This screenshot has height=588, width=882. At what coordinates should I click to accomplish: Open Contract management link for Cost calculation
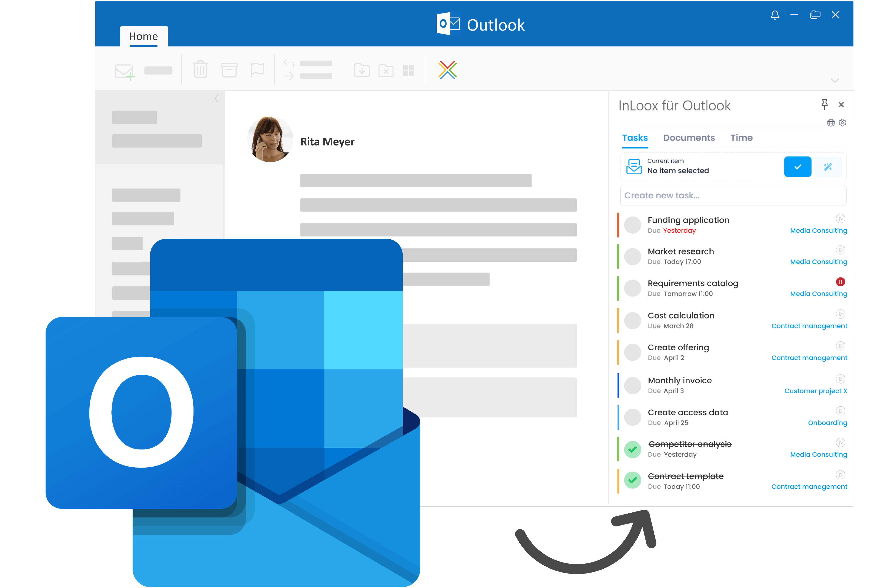coord(809,326)
